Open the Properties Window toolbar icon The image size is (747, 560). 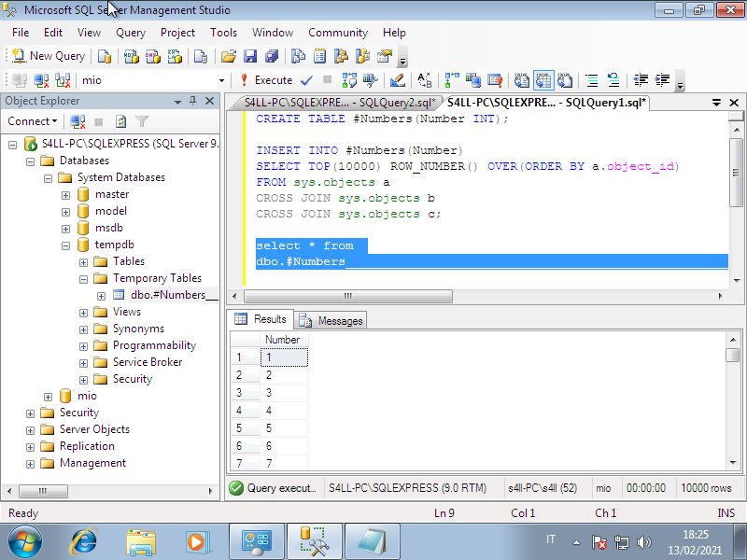click(385, 56)
